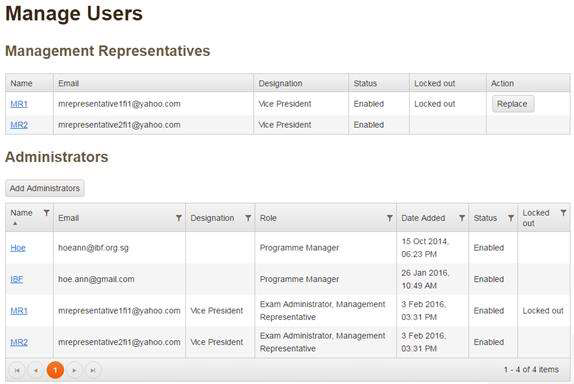Open the Hoe administrator link
Viewport: 574px width, 384px height.
coord(18,248)
